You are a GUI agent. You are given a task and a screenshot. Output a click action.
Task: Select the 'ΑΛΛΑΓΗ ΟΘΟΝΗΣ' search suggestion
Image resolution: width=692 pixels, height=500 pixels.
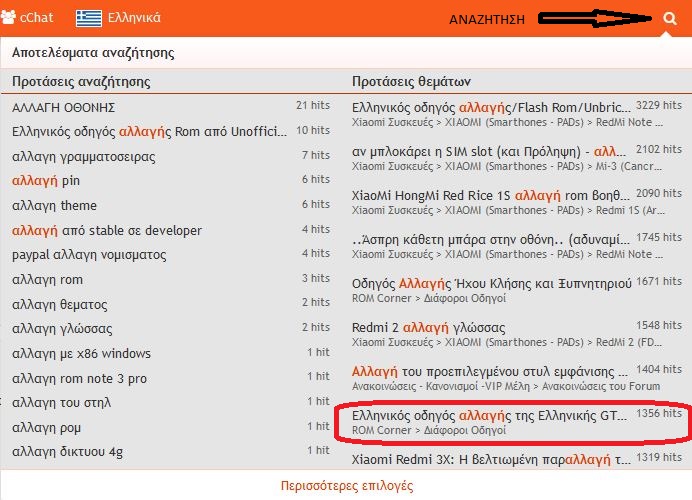pyautogui.click(x=64, y=107)
